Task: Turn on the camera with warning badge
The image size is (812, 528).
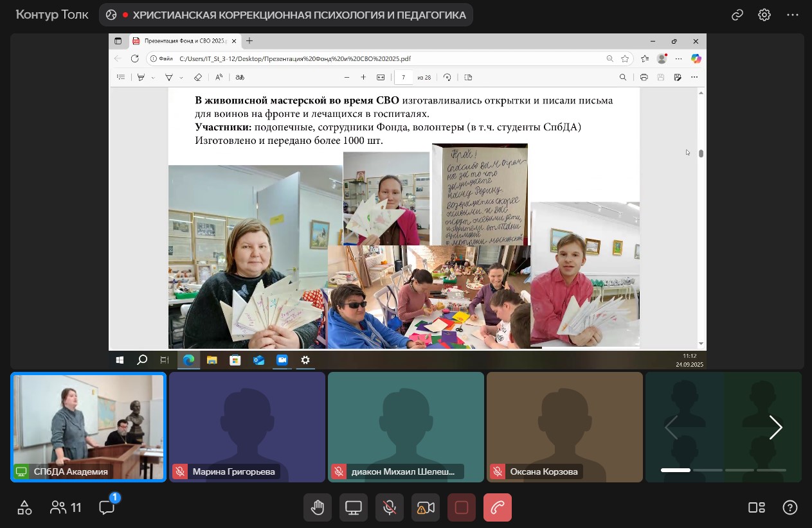Action: tap(426, 507)
